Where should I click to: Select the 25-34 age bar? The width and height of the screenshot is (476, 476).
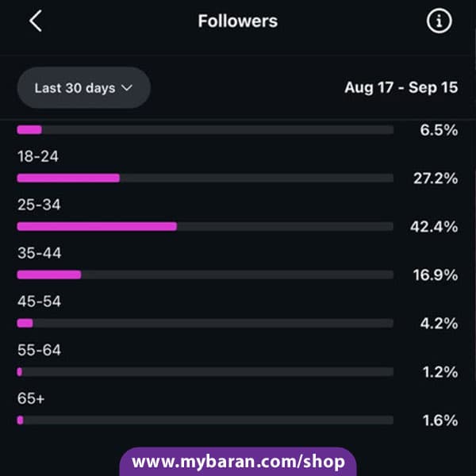(x=205, y=226)
